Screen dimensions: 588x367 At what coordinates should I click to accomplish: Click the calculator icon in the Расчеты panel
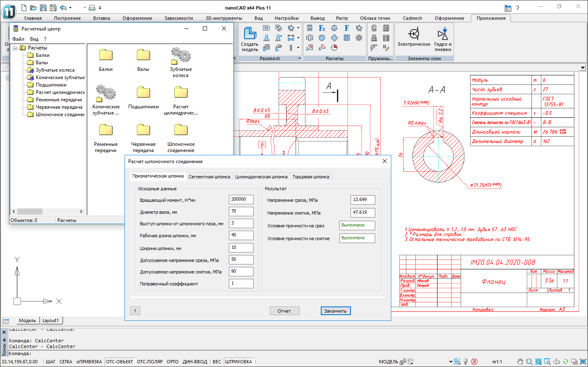coord(310,28)
